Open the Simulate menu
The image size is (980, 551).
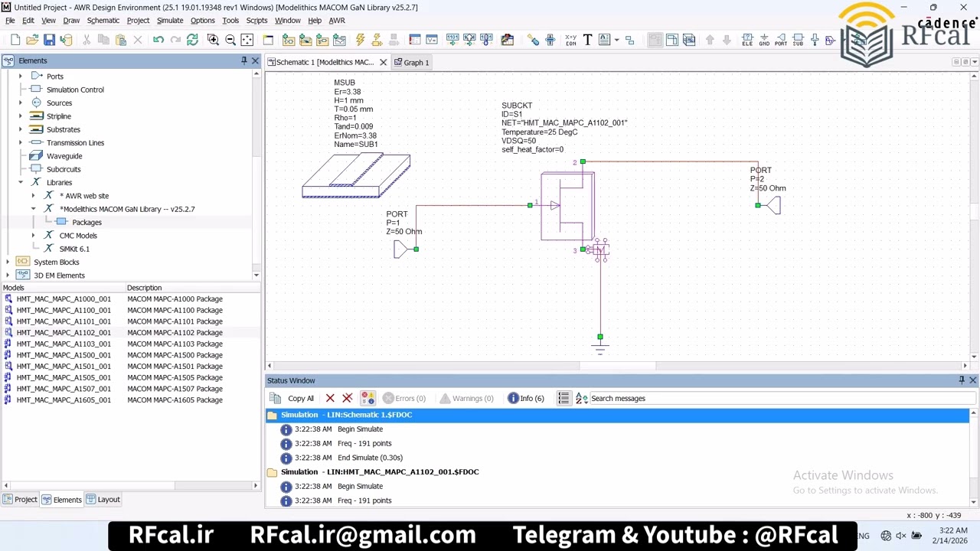pos(170,21)
